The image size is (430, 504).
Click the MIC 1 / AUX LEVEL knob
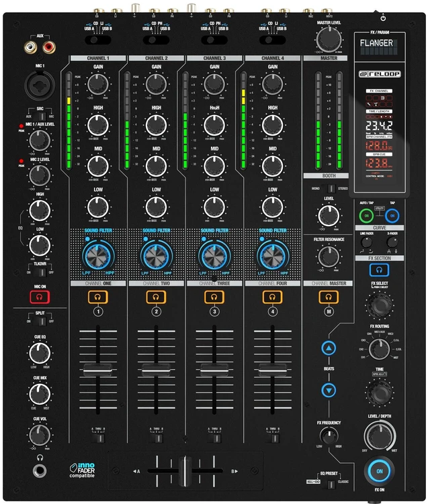[40, 140]
